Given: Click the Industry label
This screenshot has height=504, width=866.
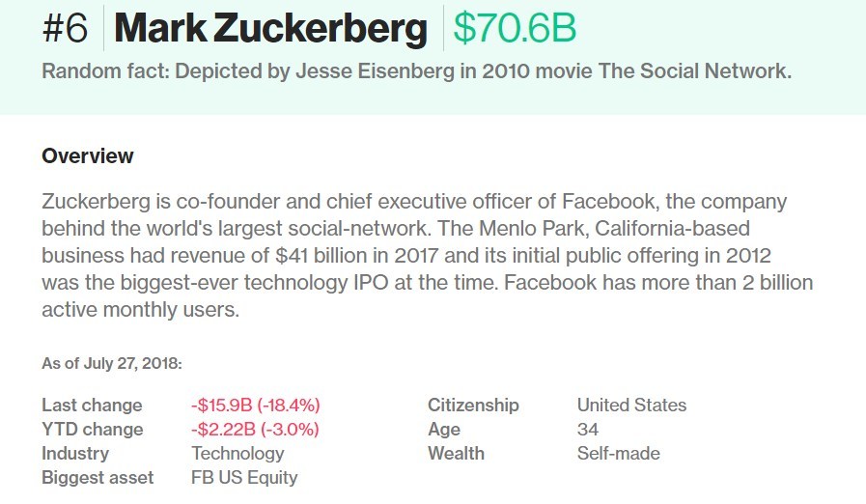Looking at the screenshot, I should (75, 454).
